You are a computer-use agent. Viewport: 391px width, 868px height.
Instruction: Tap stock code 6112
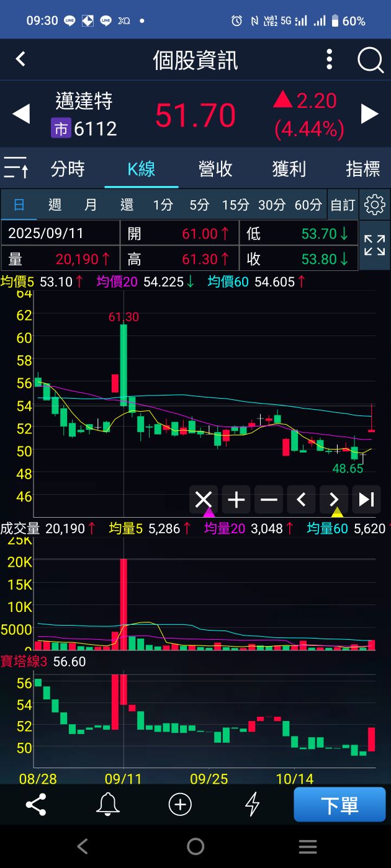coord(96,128)
